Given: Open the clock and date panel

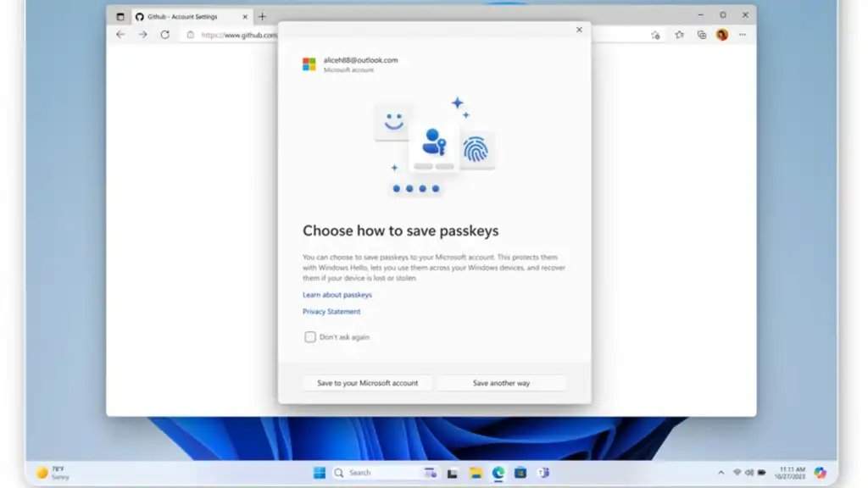Looking at the screenshot, I should point(790,473).
